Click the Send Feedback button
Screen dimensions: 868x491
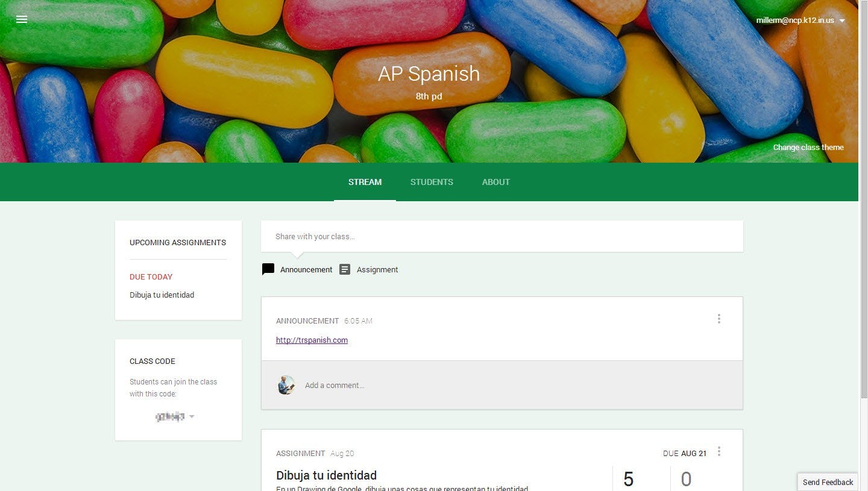828,482
